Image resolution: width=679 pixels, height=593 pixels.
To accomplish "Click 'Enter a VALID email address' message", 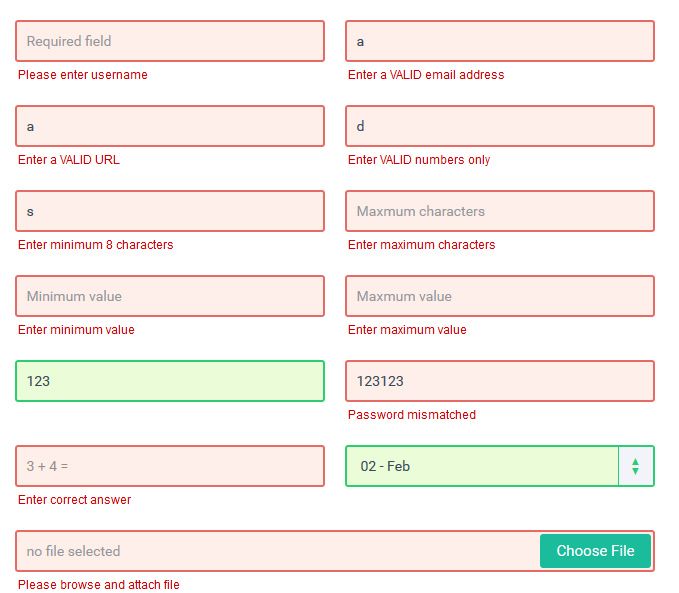I will pos(426,75).
